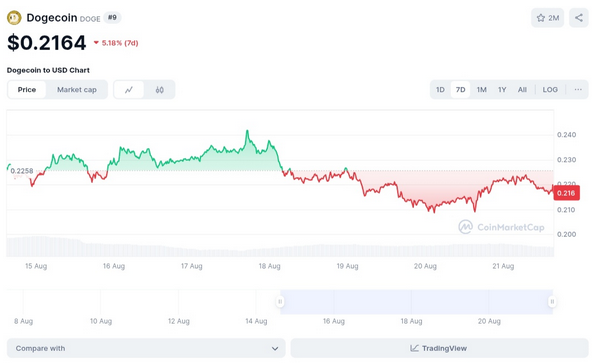Open the share icon button
This screenshot has width=592, height=363.
tap(579, 18)
